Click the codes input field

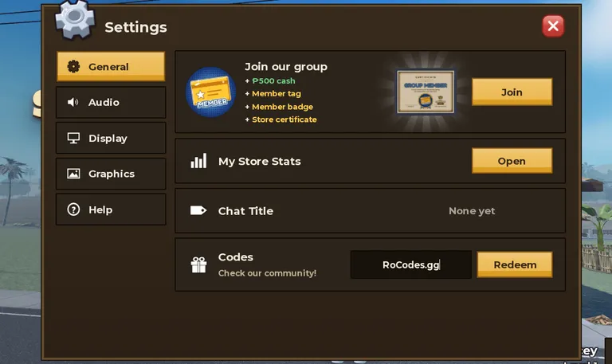click(x=411, y=264)
